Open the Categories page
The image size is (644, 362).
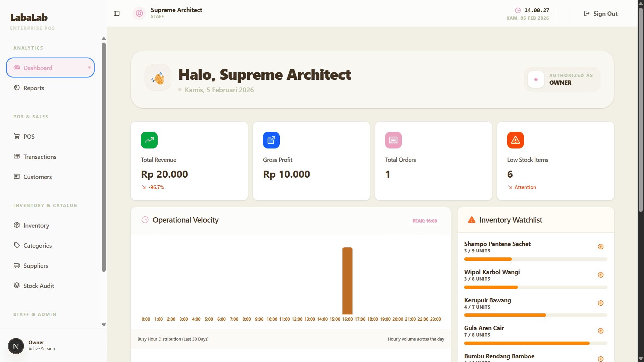pos(50,245)
